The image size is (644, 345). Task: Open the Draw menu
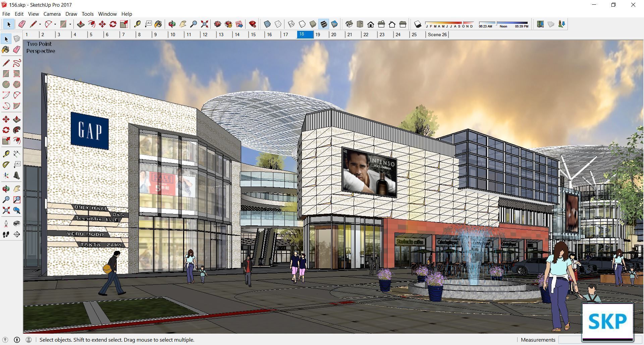pos(71,14)
